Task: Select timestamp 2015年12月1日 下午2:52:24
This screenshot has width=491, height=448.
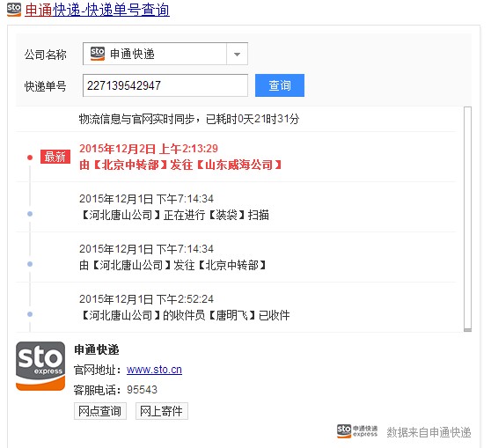Action: coord(146,299)
